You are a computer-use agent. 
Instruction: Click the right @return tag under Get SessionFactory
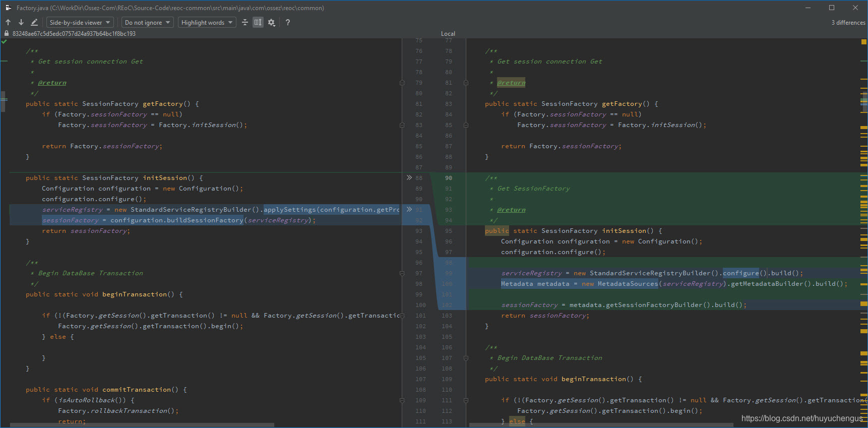(x=511, y=210)
